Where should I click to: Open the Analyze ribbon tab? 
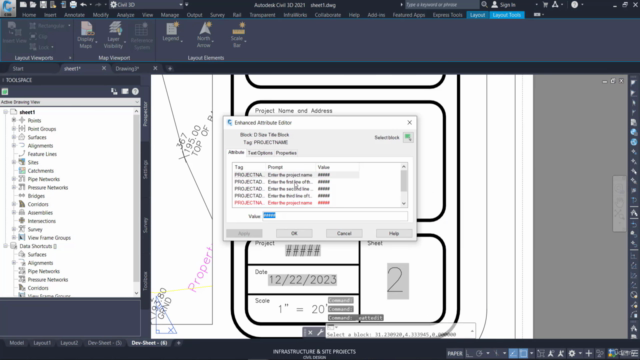click(125, 15)
